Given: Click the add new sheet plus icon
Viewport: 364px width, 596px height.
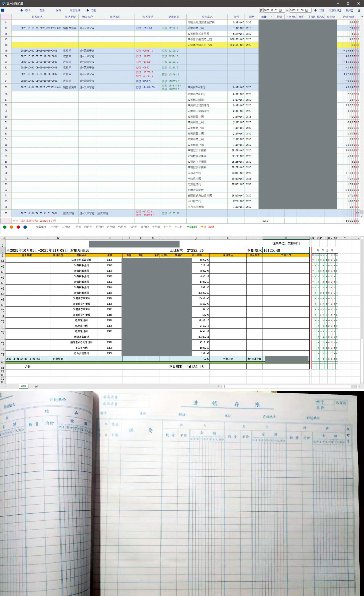Looking at the screenshot, I should (36, 386).
